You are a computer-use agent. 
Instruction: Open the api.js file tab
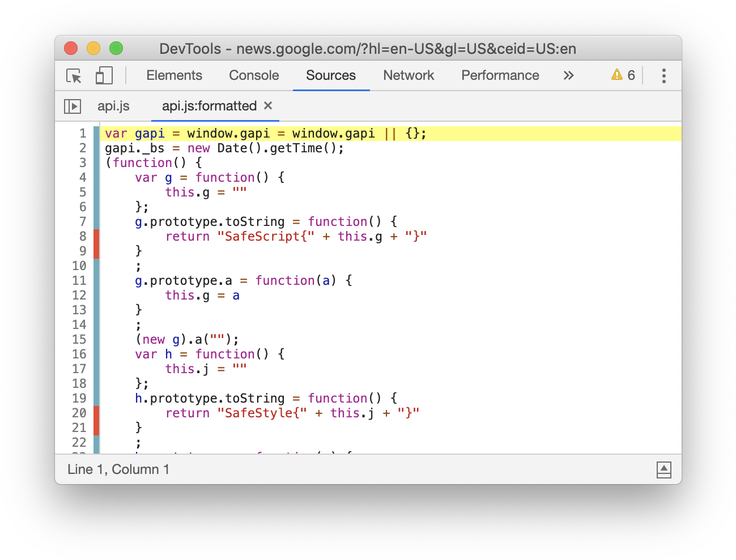[x=113, y=106]
